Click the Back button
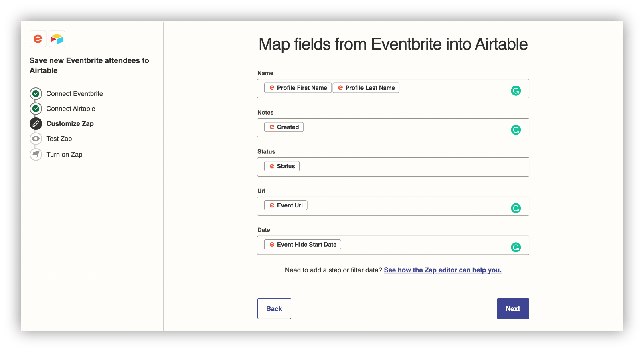Image resolution: width=644 pixels, height=352 pixels. coord(274,309)
